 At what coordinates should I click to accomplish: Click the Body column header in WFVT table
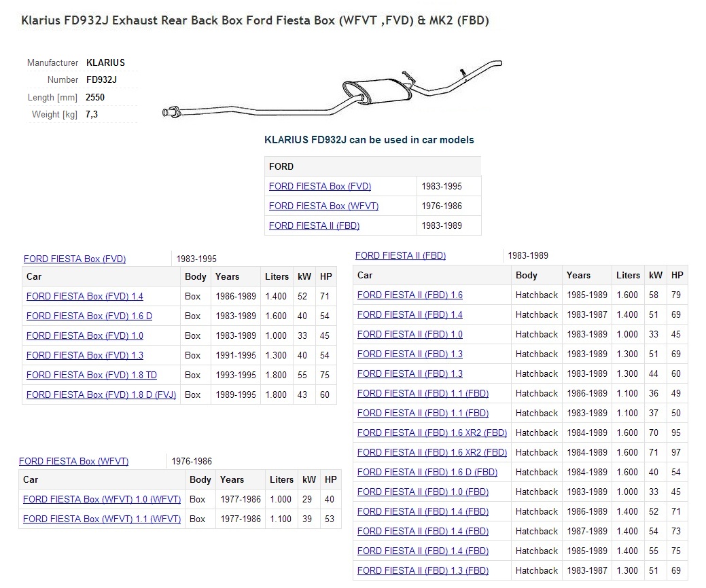pos(200,479)
